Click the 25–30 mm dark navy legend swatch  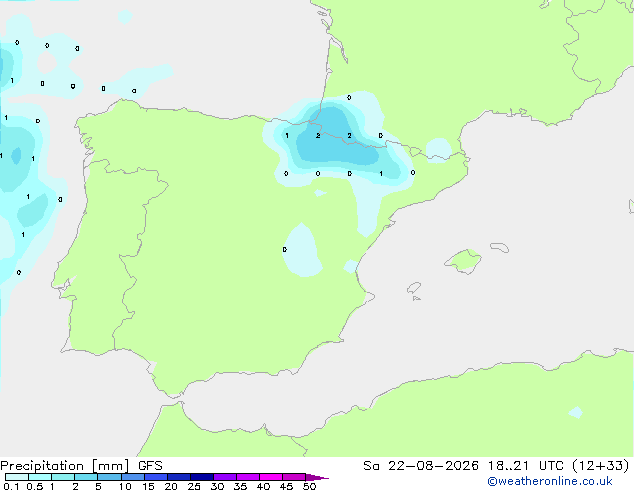tap(201, 477)
